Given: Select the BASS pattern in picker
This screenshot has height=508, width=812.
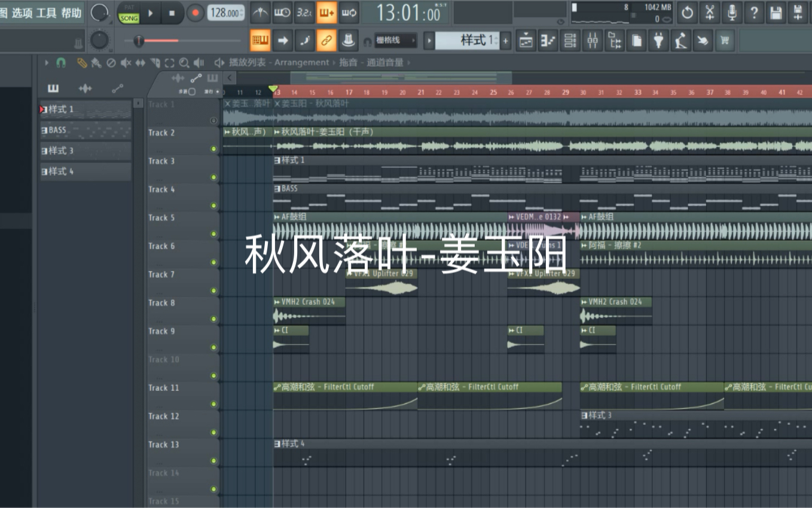Looking at the screenshot, I should click(86, 130).
